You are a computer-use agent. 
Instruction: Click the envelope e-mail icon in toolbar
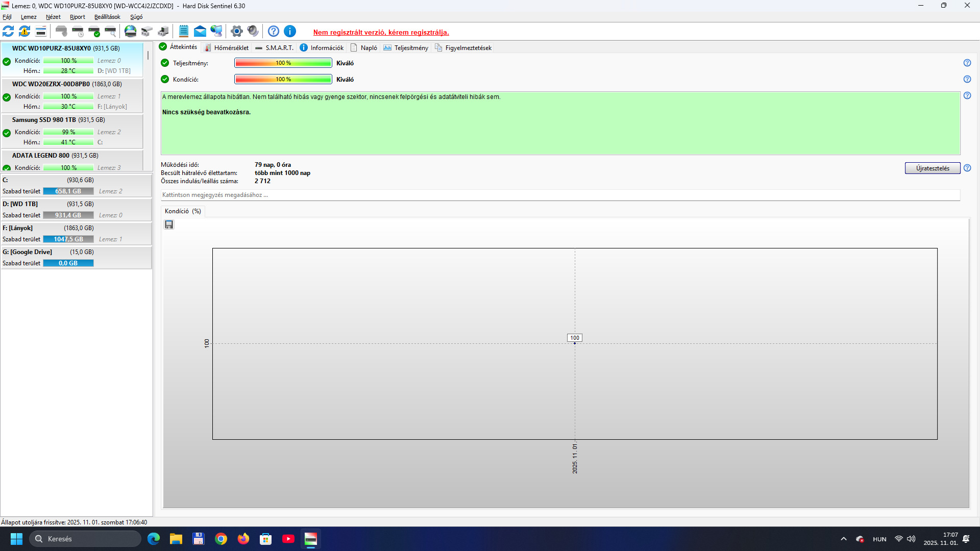click(x=200, y=32)
